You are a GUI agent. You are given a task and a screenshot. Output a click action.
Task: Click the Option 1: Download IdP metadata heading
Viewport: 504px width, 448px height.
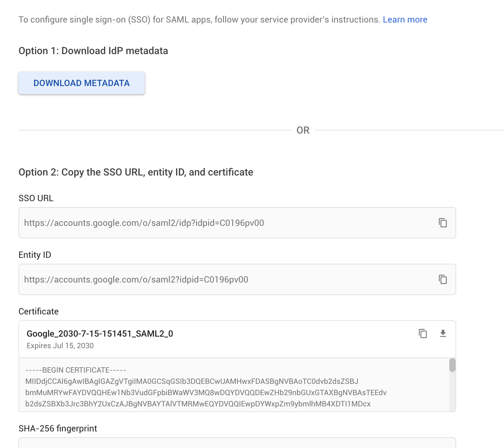click(93, 51)
